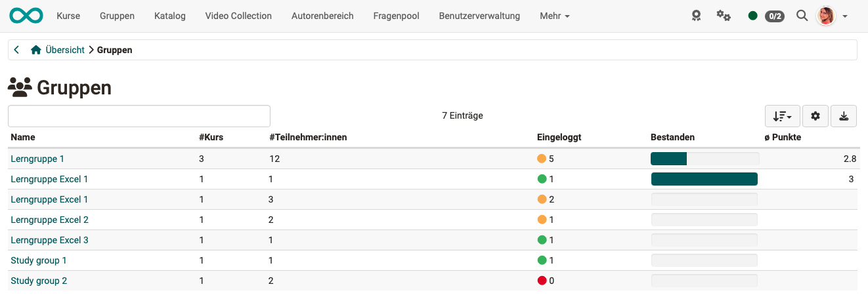Click the groups search input field
868x297 pixels.
tap(139, 116)
